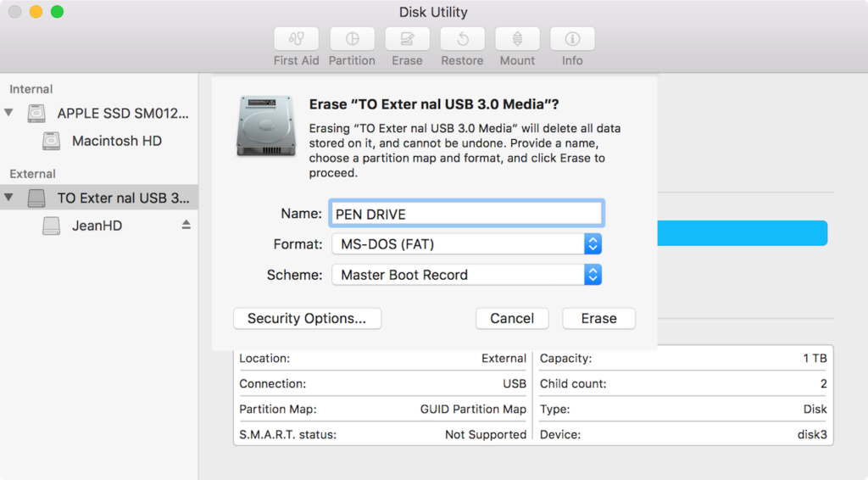Click the Type value Disk
Screen dimensions: 868x480
point(815,409)
